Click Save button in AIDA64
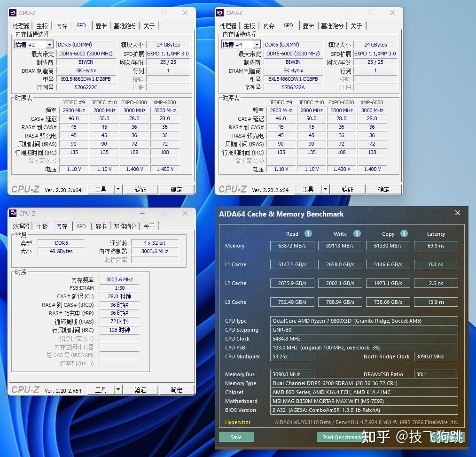Image resolution: width=476 pixels, height=457 pixels. pos(236,437)
